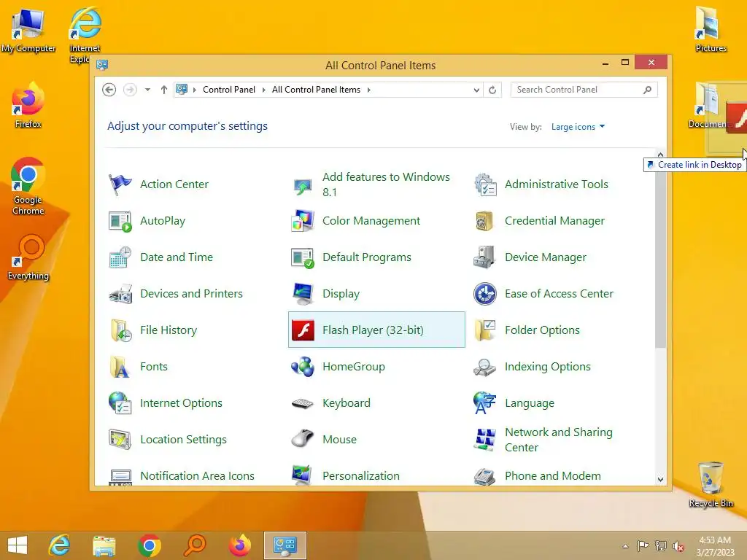Open the Folder Options icon
The height and width of the screenshot is (560, 747).
tap(485, 330)
